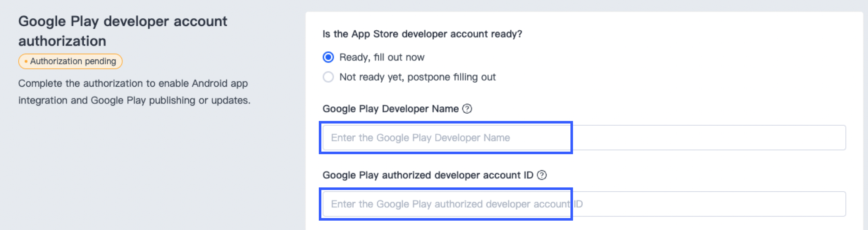Open help icon beside authorized developer account ID
The height and width of the screenshot is (230, 868).
(x=542, y=175)
